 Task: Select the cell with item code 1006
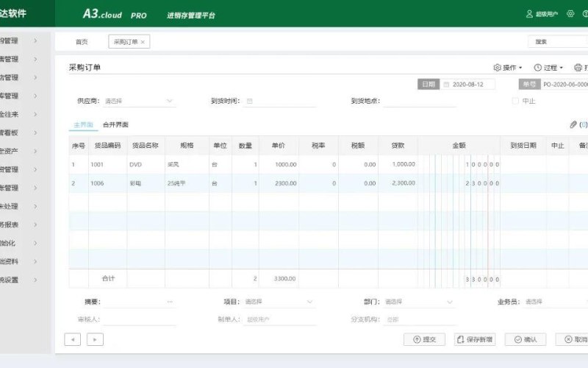[x=107, y=183]
